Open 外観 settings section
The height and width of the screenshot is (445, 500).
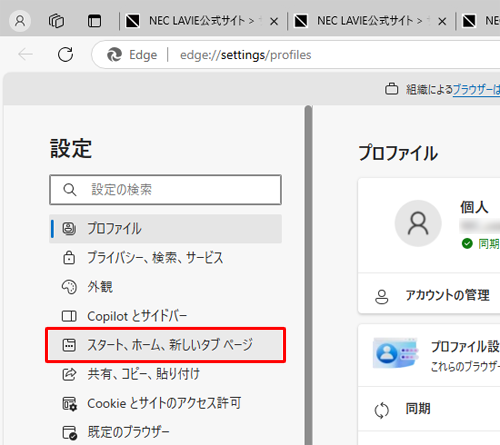(165, 287)
